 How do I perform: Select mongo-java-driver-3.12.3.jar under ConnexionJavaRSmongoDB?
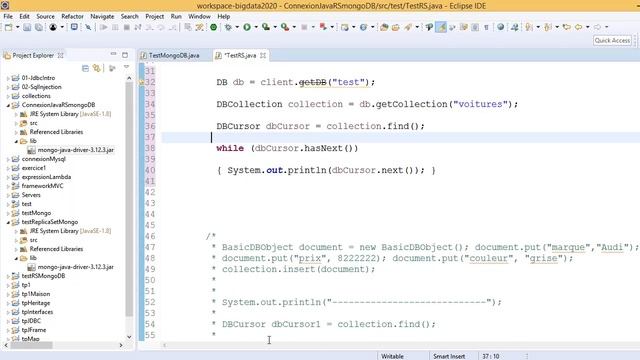point(76,150)
